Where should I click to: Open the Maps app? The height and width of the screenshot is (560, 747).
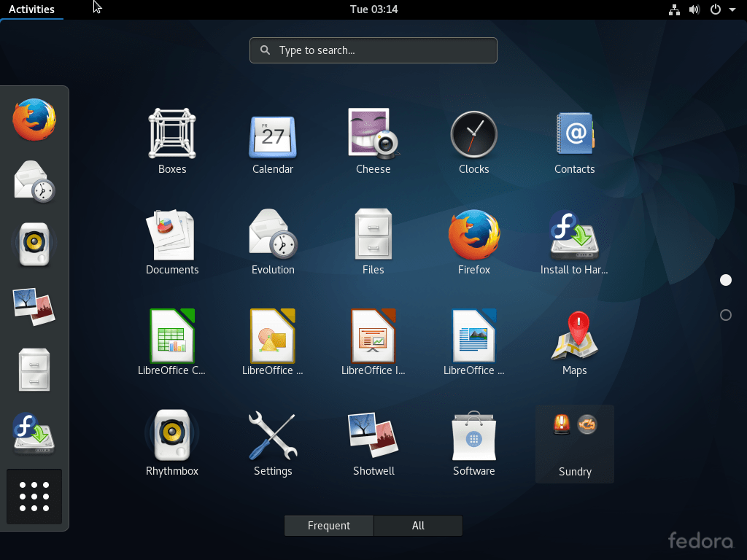click(x=574, y=343)
